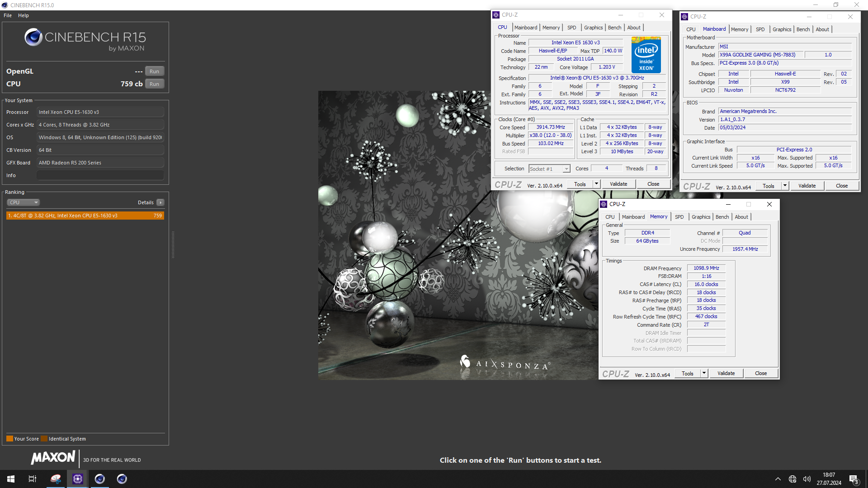Viewport: 868px width, 488px height.
Task: Select the ranking entry for Xeon E5-1630 v3
Action: pyautogui.click(x=85, y=216)
